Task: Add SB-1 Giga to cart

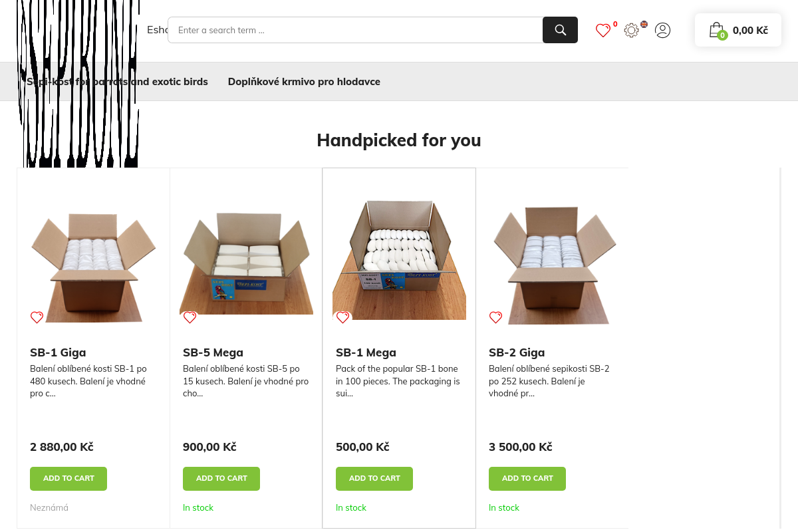Action: point(68,479)
